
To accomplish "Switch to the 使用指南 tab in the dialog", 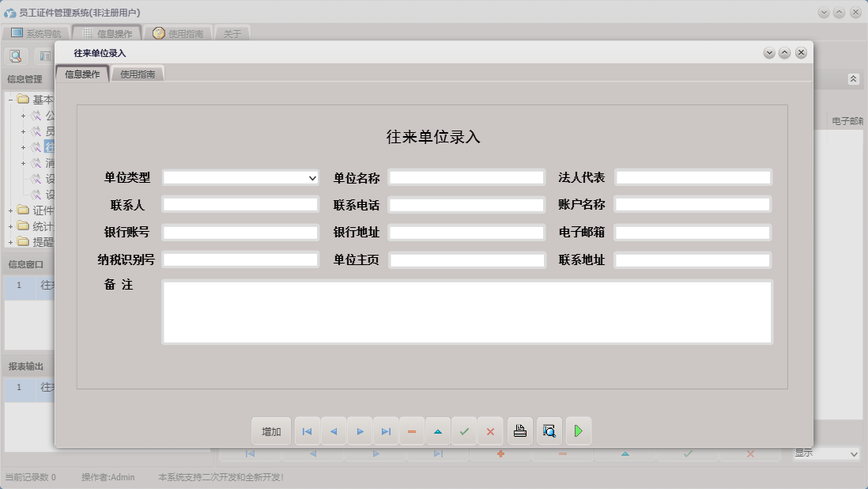I will [138, 73].
